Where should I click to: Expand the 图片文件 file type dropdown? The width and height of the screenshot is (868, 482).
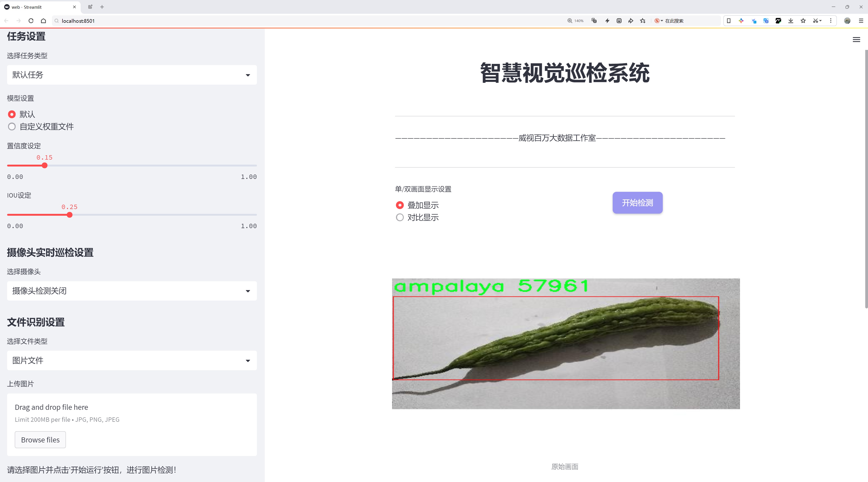coord(132,361)
